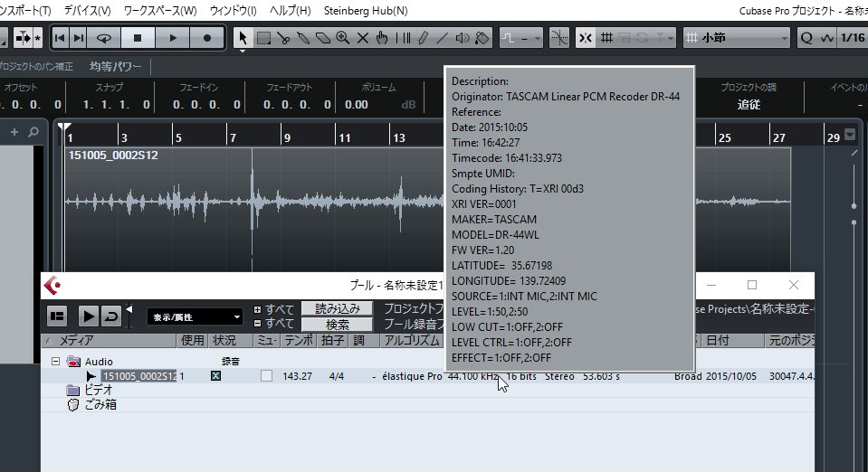Adjust the Pool audition volume slider

[x=129, y=316]
